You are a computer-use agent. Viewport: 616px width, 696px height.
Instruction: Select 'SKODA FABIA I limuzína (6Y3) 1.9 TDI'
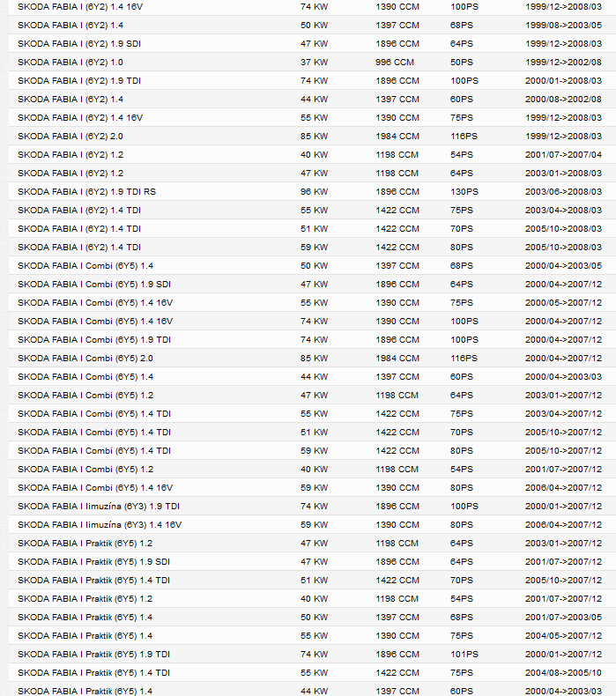pyautogui.click(x=99, y=506)
